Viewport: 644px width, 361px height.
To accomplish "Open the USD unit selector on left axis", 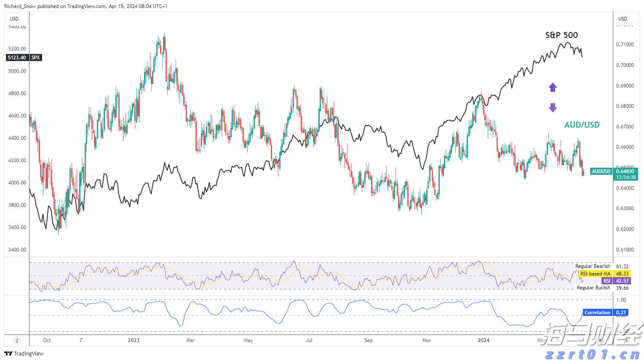I will point(16,19).
